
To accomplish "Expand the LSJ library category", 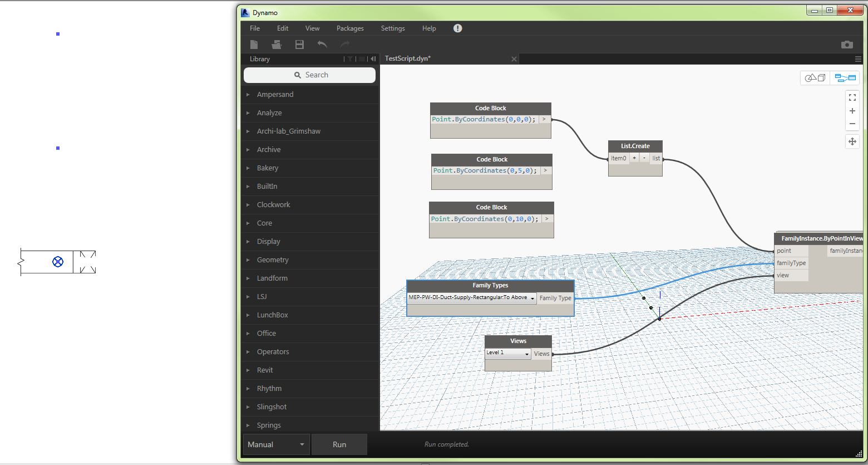I will point(310,297).
